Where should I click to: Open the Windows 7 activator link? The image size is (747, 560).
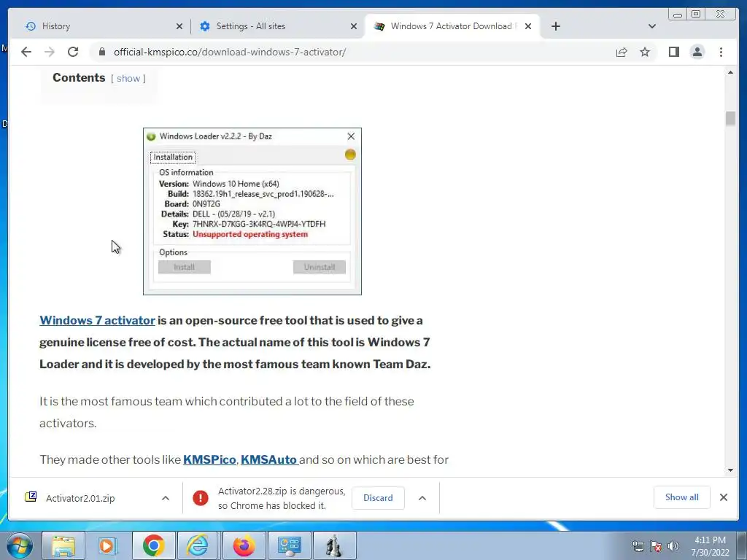(97, 321)
